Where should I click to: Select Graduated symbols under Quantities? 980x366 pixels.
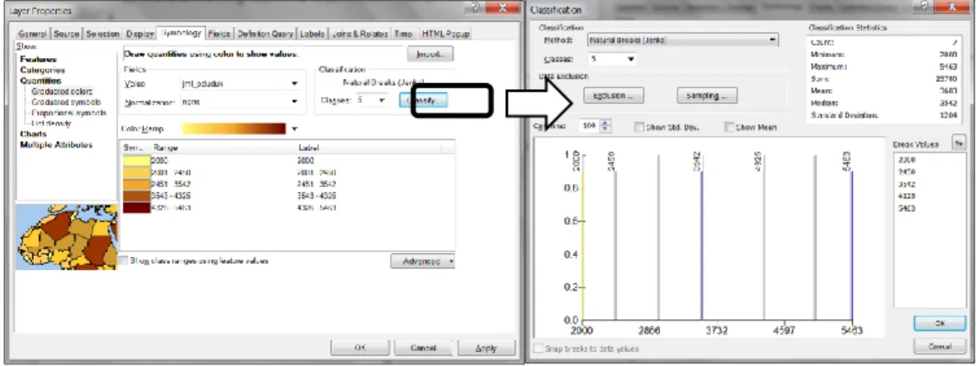[67, 102]
